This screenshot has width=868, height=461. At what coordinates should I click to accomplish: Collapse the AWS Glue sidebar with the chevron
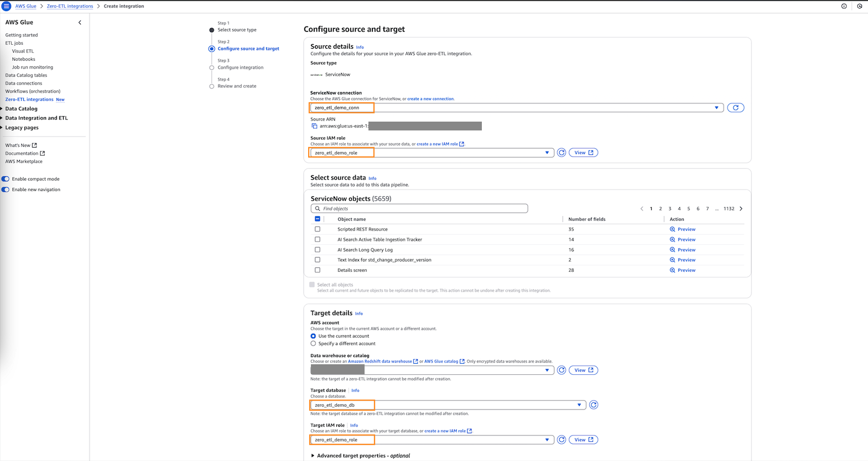(x=80, y=23)
